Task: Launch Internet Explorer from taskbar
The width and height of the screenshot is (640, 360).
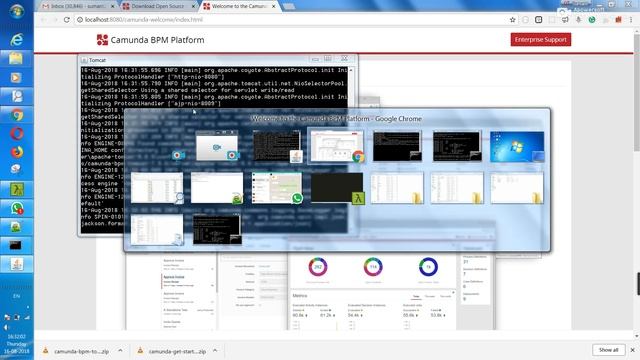Action: pyautogui.click(x=16, y=40)
